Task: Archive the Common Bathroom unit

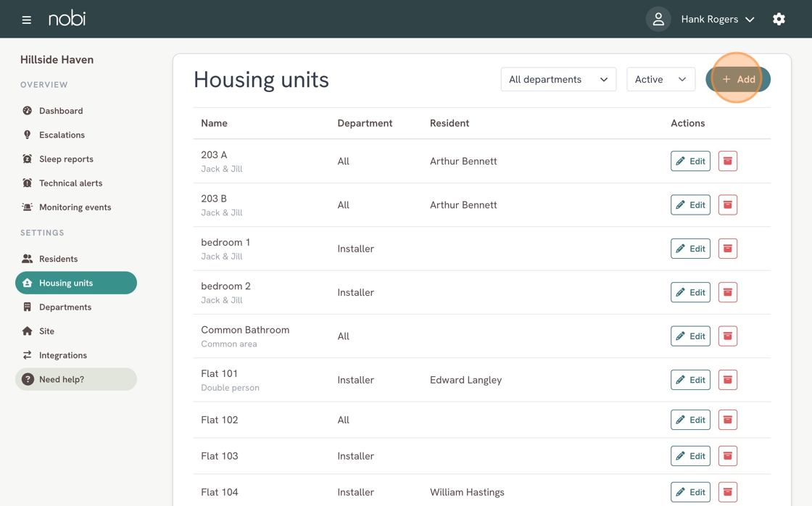Action: click(728, 336)
